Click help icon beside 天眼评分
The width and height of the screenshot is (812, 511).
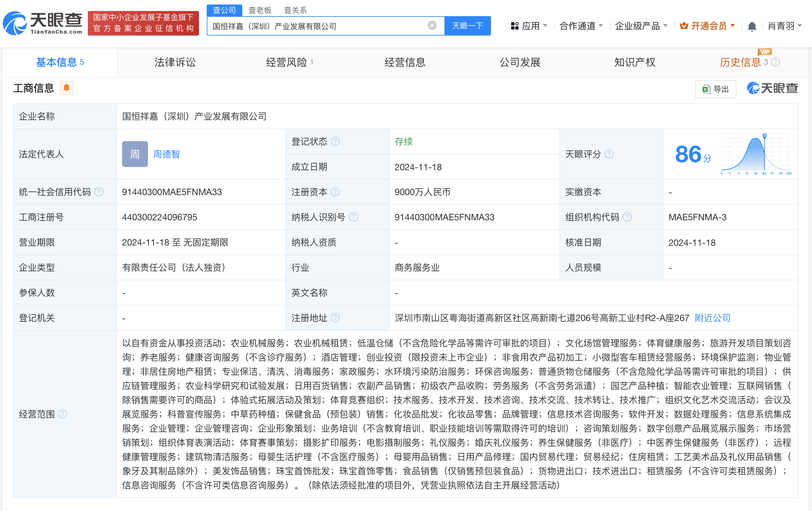[x=609, y=154]
